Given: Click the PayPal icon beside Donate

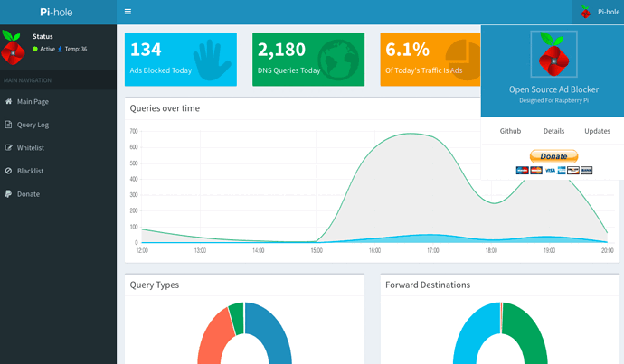Looking at the screenshot, I should (x=8, y=194).
